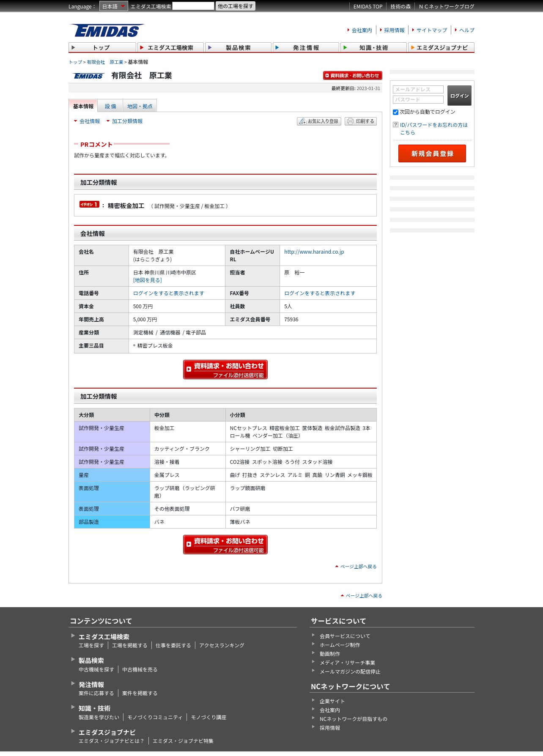Switch to the 基本情報 tab
Screen dimensions: 543x756
(83, 106)
